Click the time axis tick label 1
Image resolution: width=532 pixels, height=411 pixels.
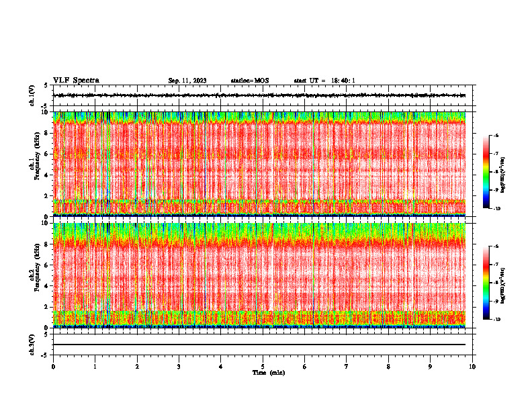[x=95, y=367]
